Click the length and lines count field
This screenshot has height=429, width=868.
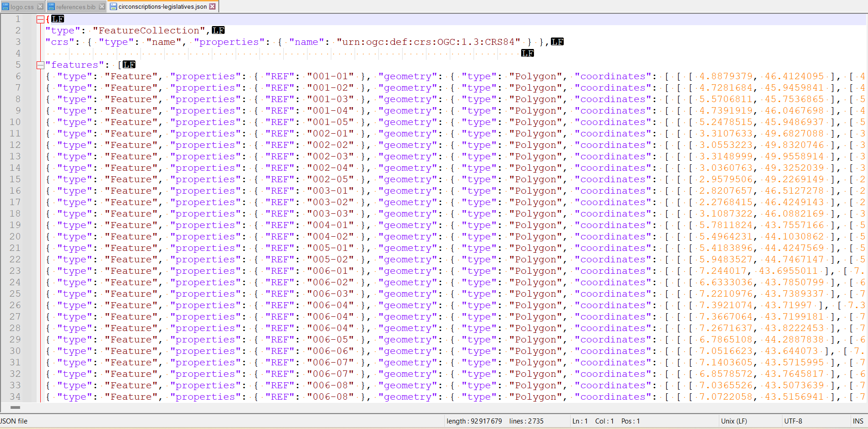495,421
